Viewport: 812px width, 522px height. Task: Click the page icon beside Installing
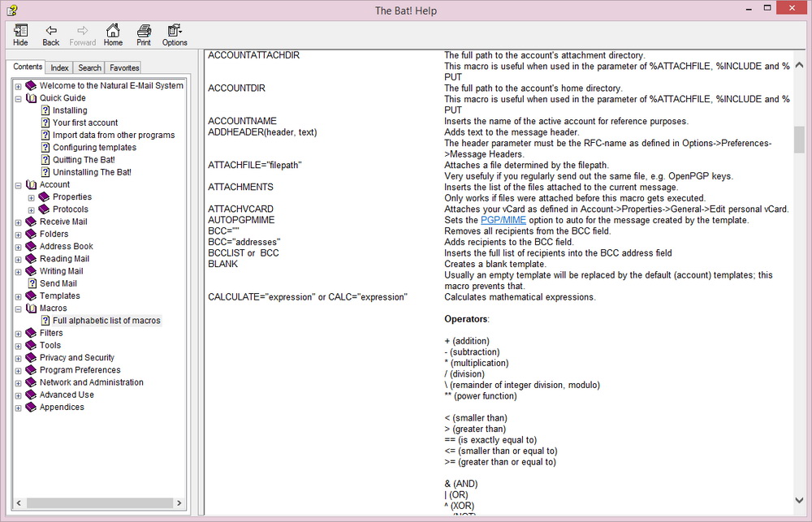point(45,110)
